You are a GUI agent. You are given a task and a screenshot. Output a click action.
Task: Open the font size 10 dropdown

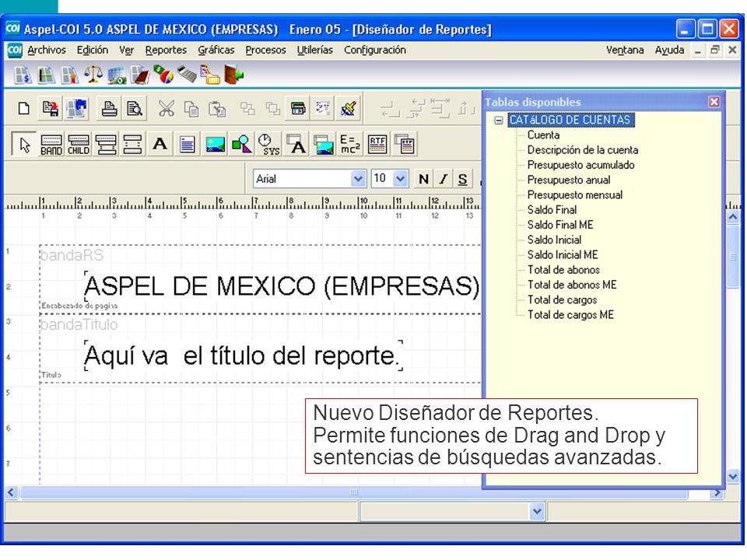click(401, 179)
